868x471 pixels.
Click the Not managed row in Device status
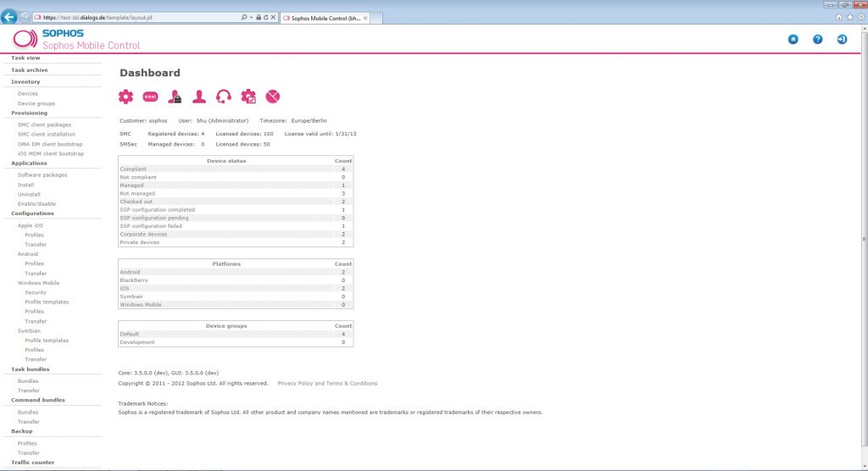(236, 194)
